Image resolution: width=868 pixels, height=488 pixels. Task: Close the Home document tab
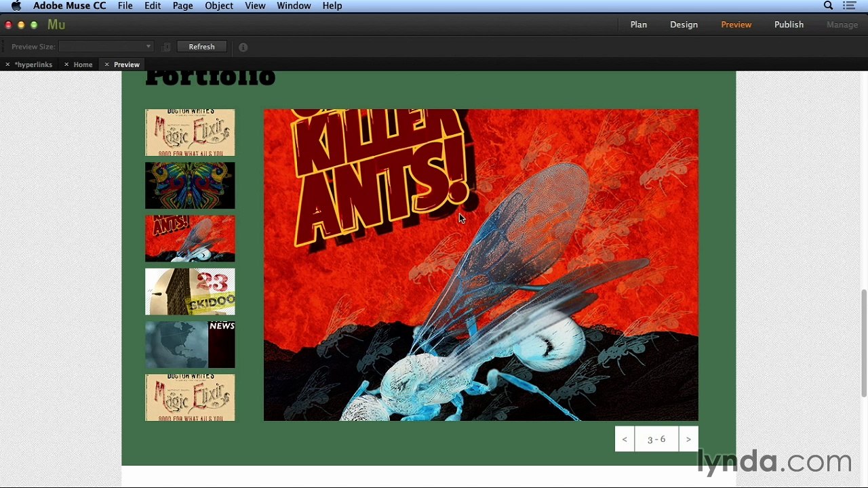(66, 64)
